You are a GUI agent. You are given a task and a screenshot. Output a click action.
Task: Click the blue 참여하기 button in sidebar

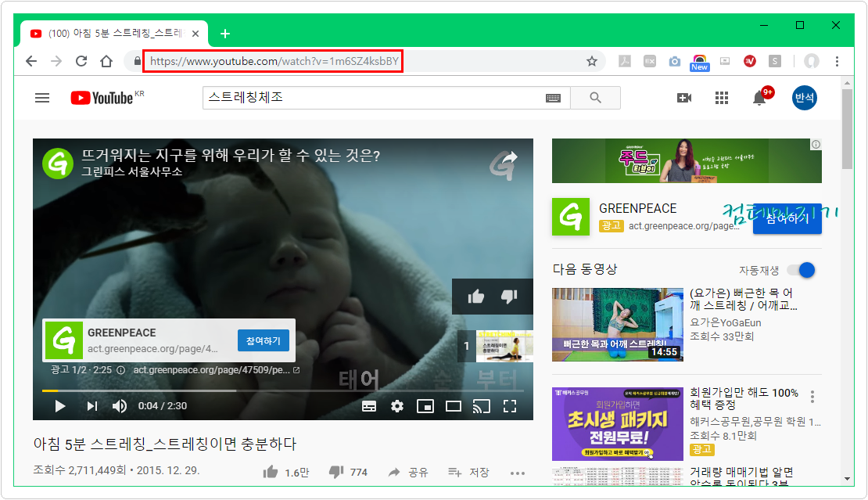(x=787, y=218)
